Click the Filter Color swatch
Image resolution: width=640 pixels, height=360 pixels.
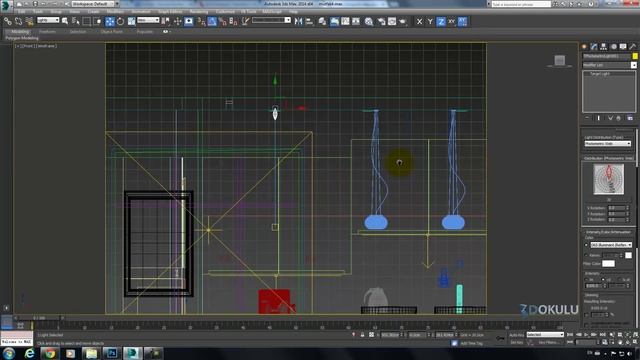(608, 264)
